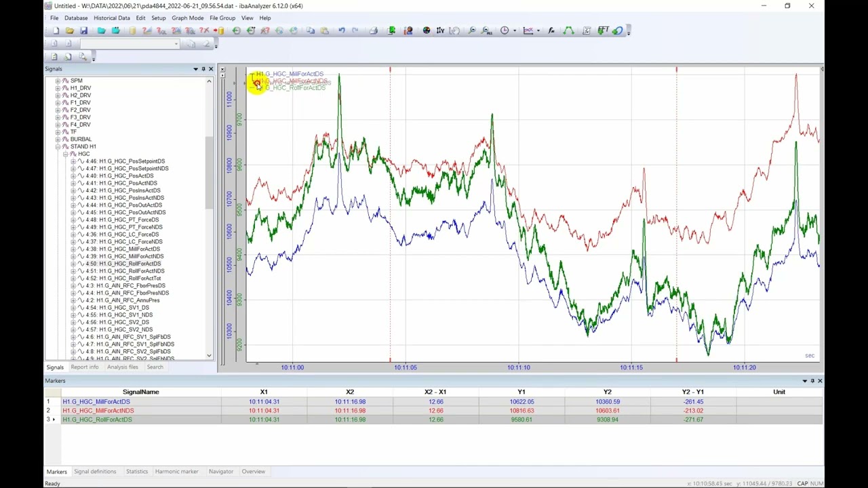Click the open data file icon
Screen dimensions: 868x488
(101, 30)
